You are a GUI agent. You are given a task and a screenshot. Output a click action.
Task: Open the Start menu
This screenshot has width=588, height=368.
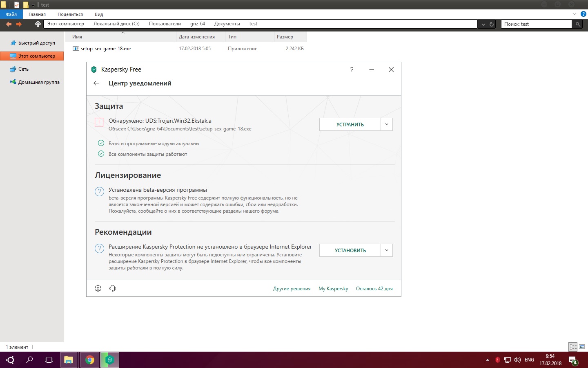(x=10, y=360)
